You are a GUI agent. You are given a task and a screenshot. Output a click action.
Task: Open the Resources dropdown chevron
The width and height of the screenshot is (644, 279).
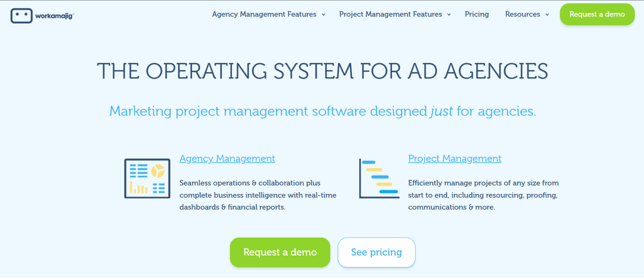click(548, 14)
